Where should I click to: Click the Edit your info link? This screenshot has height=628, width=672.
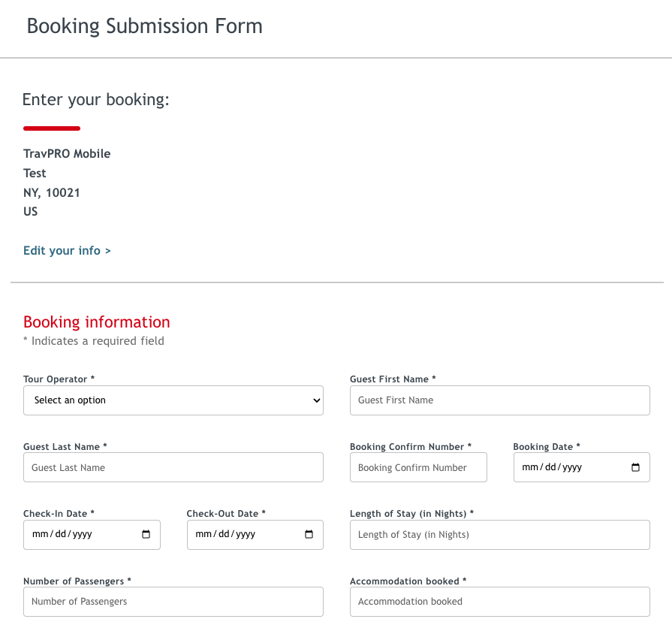pos(67,251)
